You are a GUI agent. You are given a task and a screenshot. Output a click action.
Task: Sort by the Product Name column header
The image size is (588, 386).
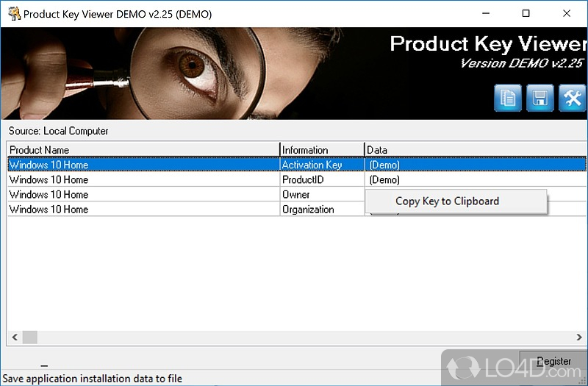143,150
